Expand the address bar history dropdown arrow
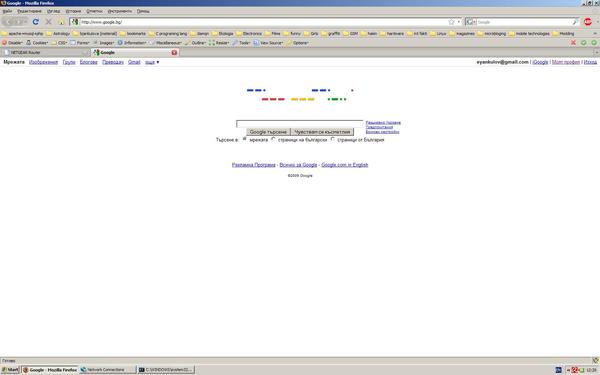 tap(459, 22)
